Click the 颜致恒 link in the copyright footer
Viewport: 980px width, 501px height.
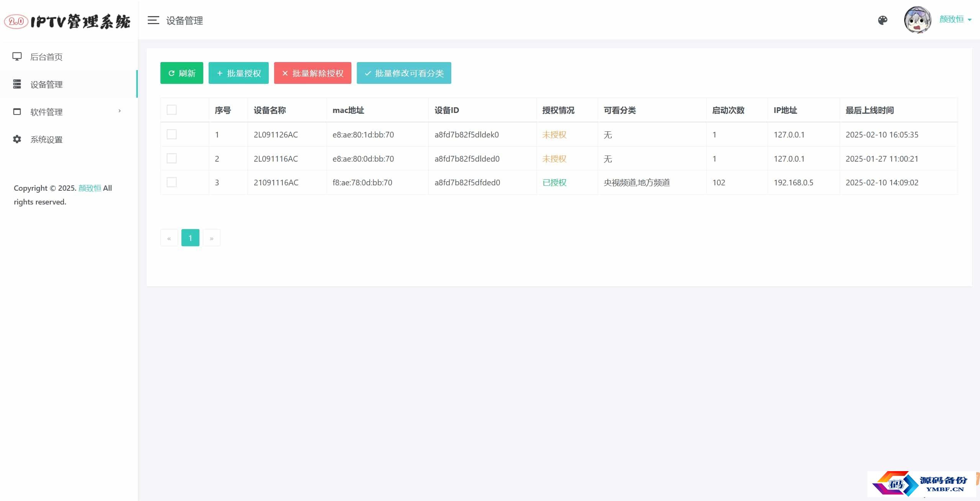click(x=90, y=188)
